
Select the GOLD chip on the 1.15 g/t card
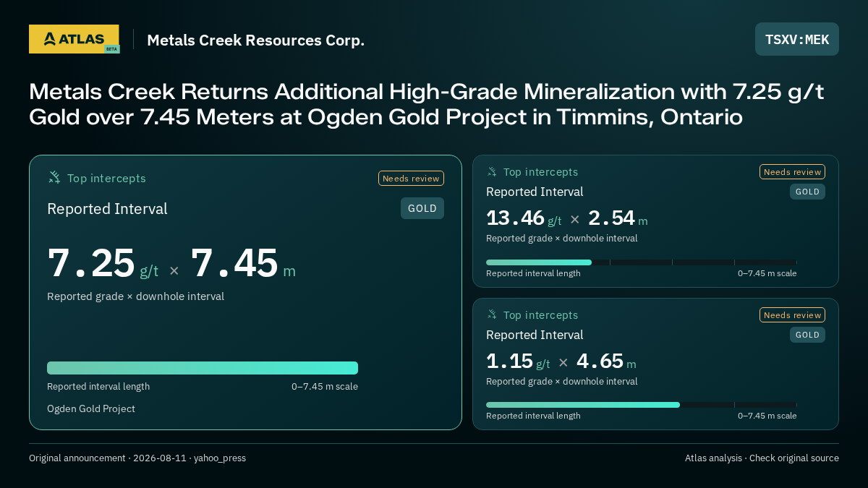point(807,335)
